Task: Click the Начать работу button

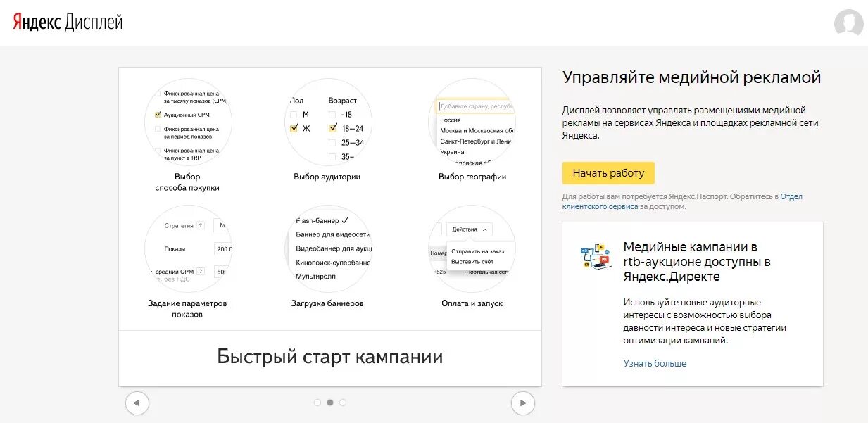Action: 608,173
